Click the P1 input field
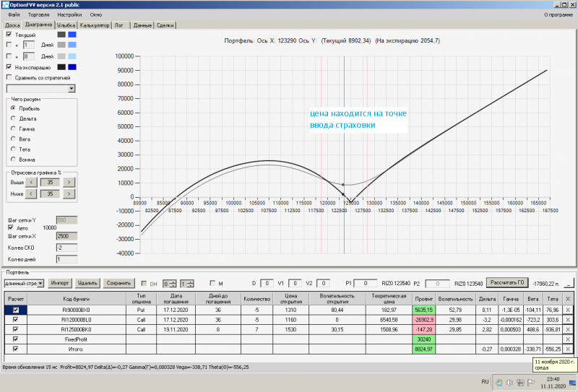This screenshot has height=392, width=578. tap(366, 283)
